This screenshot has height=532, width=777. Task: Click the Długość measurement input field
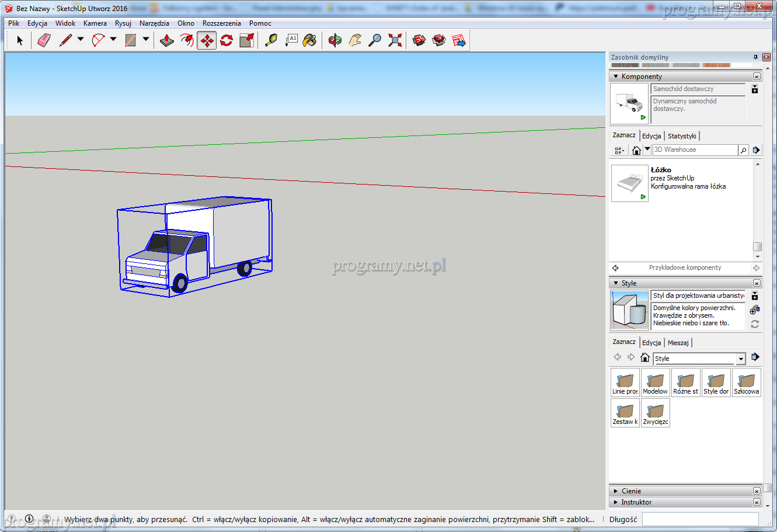(700, 519)
